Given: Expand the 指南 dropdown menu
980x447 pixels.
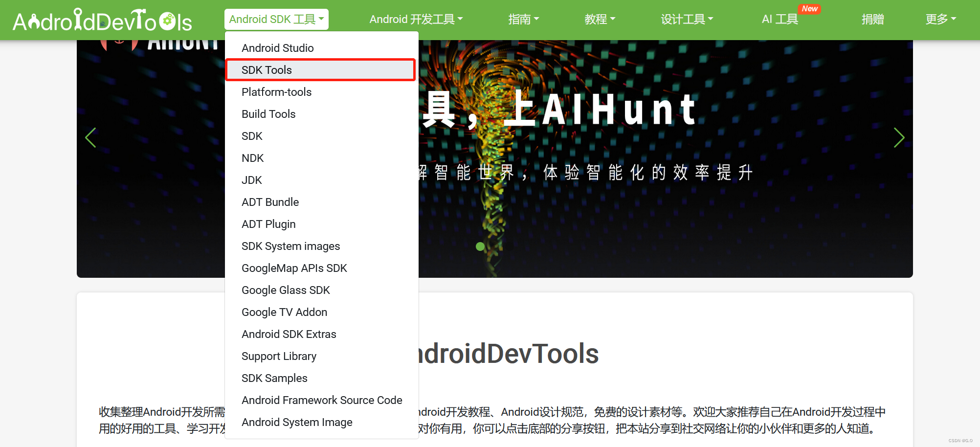Looking at the screenshot, I should [523, 20].
